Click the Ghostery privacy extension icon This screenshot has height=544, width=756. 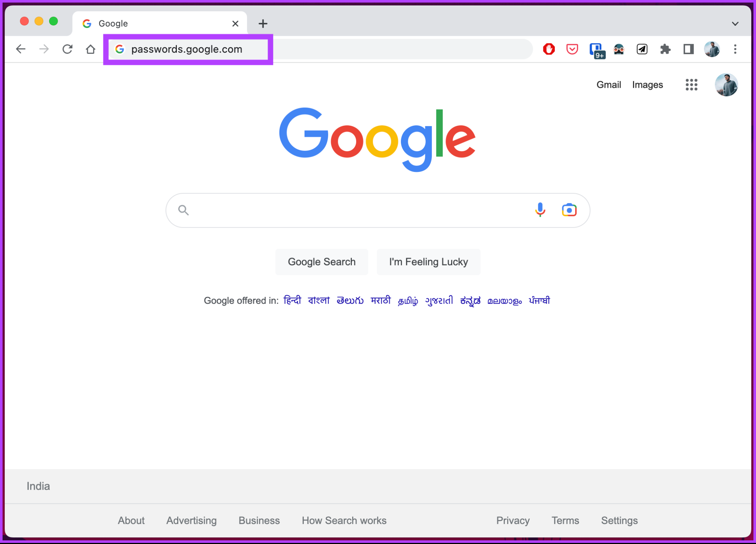(x=619, y=49)
